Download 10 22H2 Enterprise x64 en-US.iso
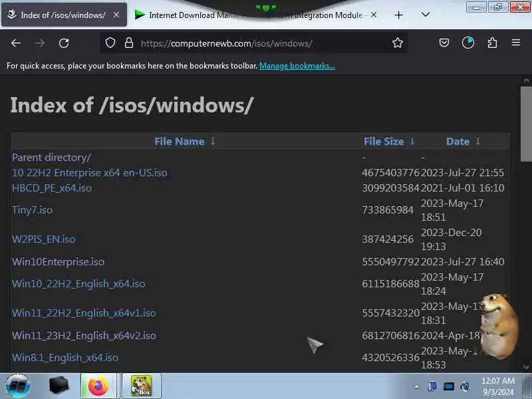This screenshot has height=399, width=532. click(90, 173)
